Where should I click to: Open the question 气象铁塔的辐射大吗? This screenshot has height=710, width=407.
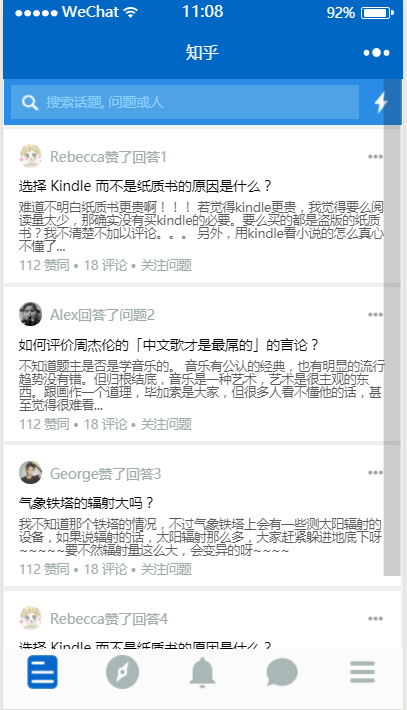[86, 503]
